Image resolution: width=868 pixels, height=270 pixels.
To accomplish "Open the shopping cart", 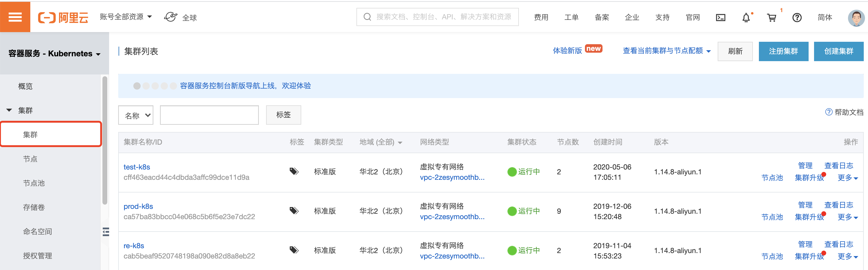I will [771, 18].
